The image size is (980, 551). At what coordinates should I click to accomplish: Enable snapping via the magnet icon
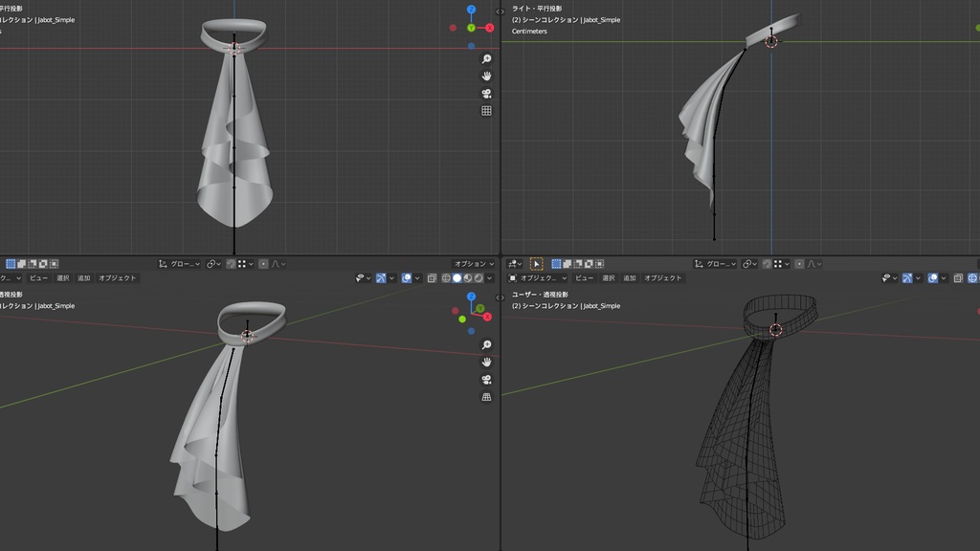tap(232, 264)
